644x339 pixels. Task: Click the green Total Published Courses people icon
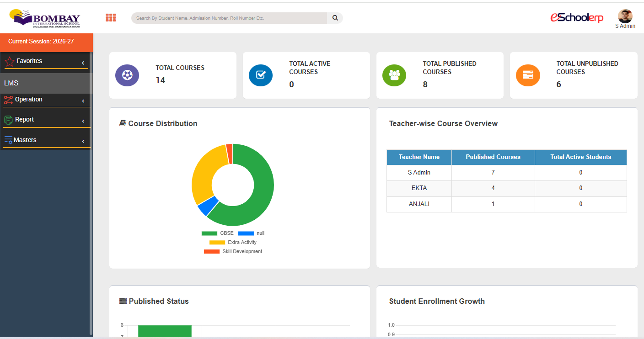point(394,75)
